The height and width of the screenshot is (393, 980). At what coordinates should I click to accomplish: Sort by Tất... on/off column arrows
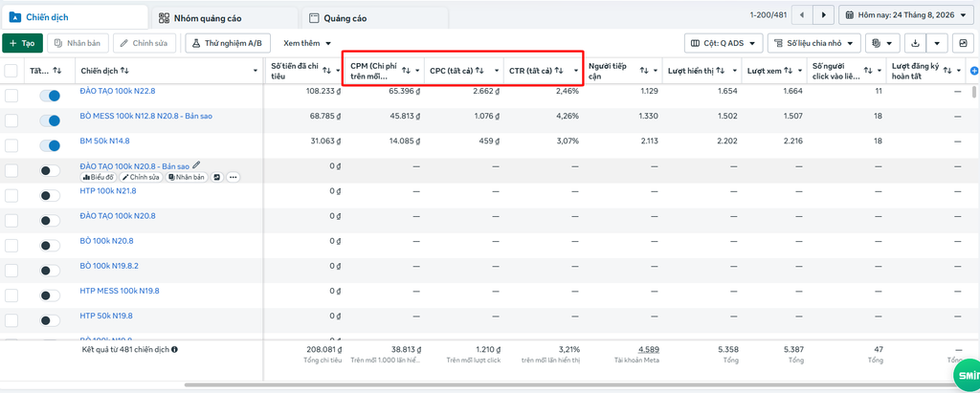click(x=56, y=71)
